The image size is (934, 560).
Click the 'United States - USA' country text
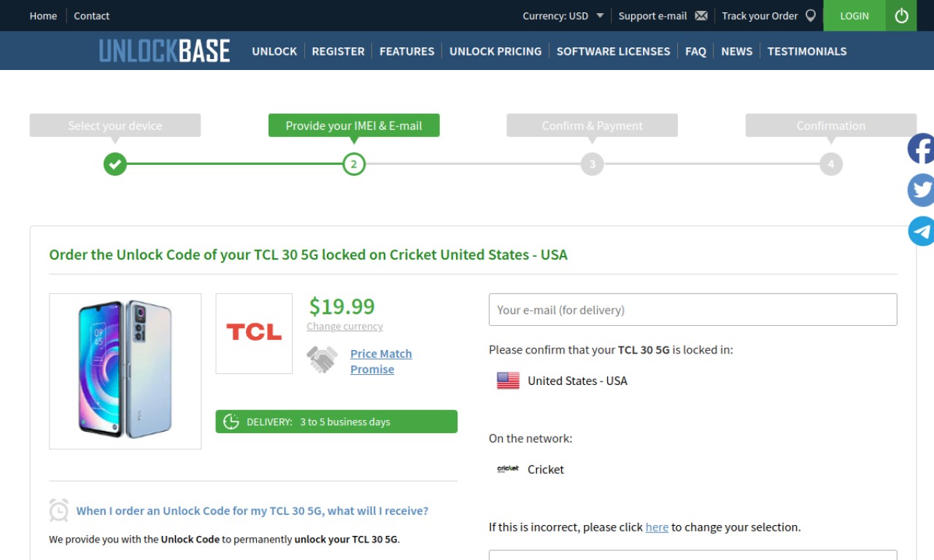577,381
